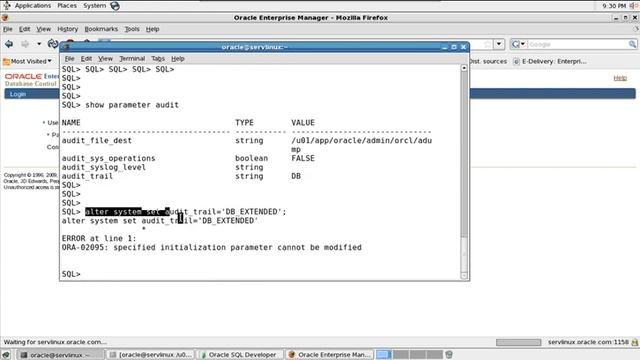Open GNOME Places menu
640x360 pixels.
tap(67, 5)
